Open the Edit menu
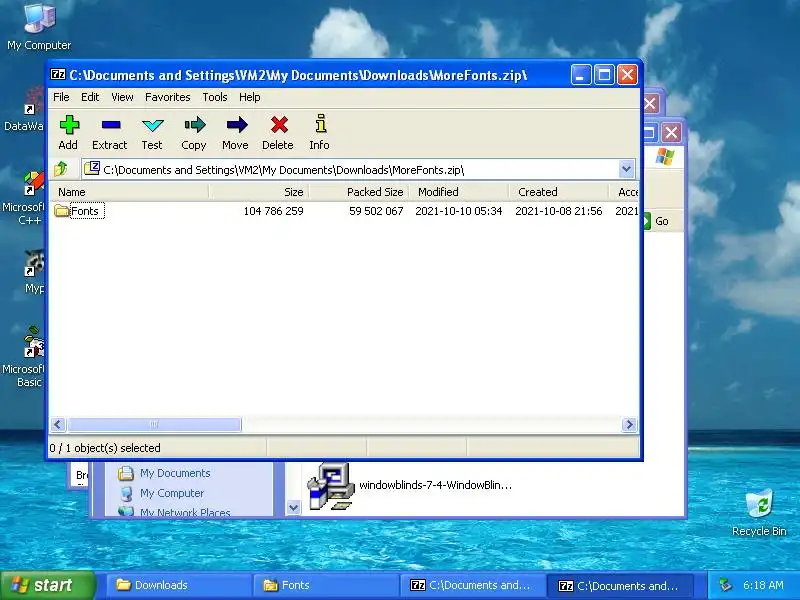This screenshot has width=800, height=600. [90, 97]
